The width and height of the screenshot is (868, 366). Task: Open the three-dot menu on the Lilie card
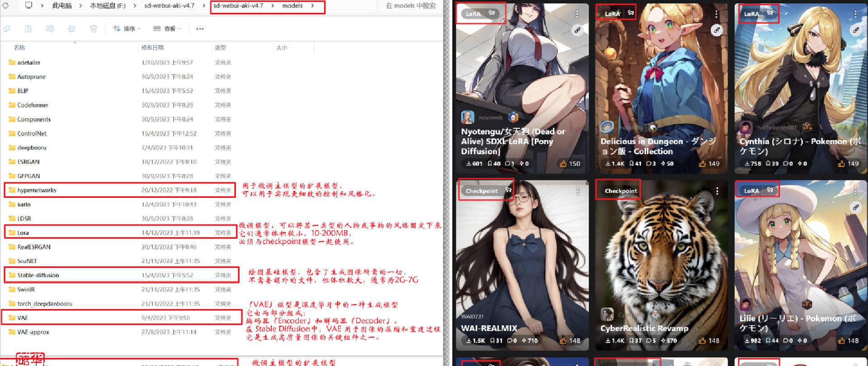[856, 191]
